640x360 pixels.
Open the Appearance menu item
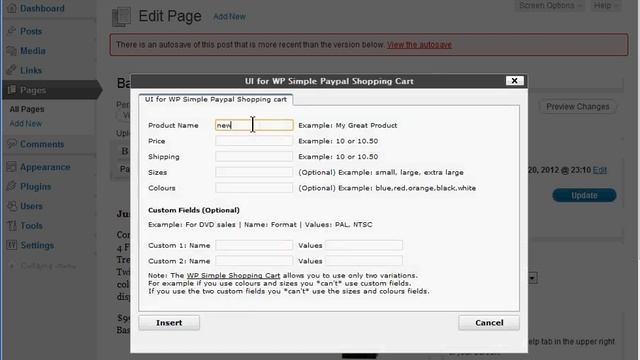[45, 167]
